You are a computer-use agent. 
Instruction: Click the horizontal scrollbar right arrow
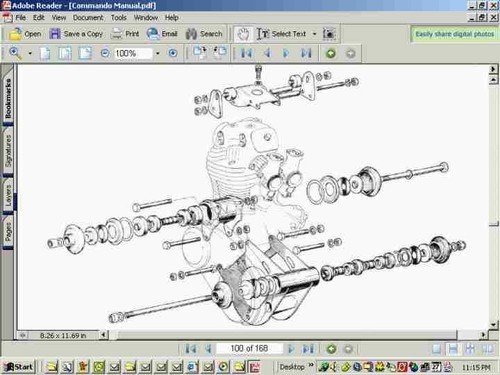[x=484, y=334]
